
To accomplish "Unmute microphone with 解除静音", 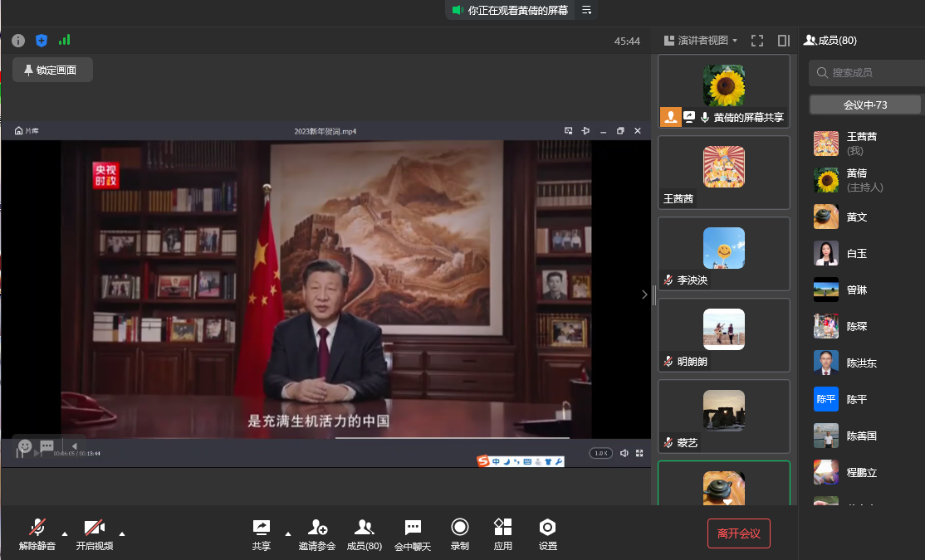I will [x=37, y=533].
